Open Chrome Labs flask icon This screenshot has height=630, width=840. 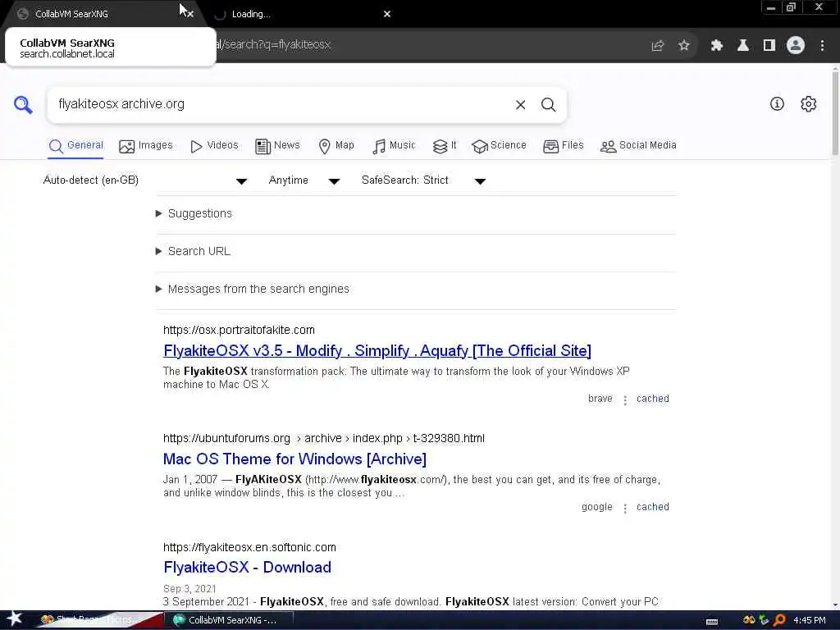click(x=743, y=46)
